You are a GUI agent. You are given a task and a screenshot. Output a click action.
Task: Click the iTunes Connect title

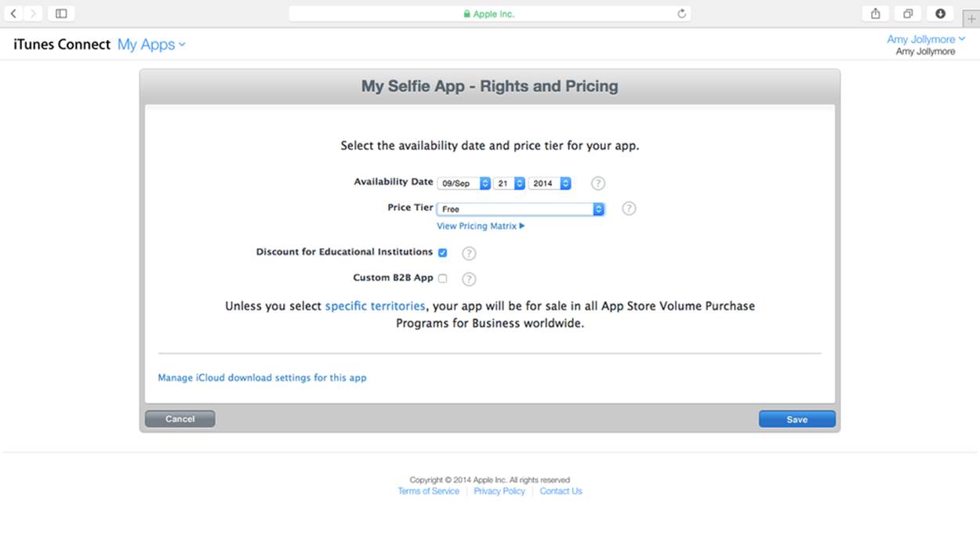(x=62, y=45)
